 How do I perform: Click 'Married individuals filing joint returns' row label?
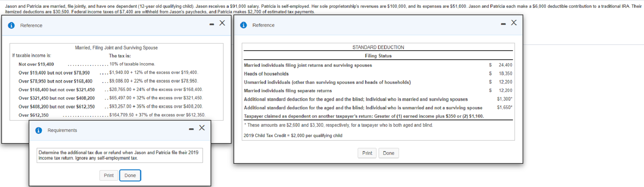308,65
